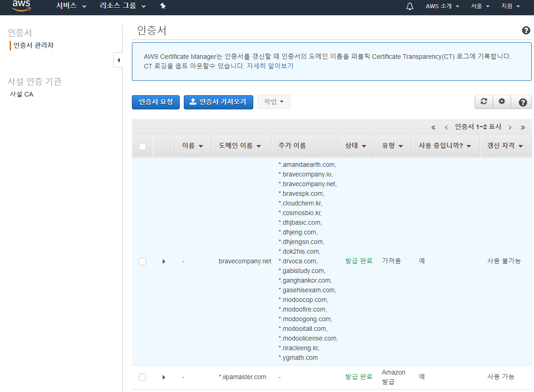Viewport: 534px width, 392px height.
Task: Click the 인증서 요청 button
Action: [x=156, y=102]
